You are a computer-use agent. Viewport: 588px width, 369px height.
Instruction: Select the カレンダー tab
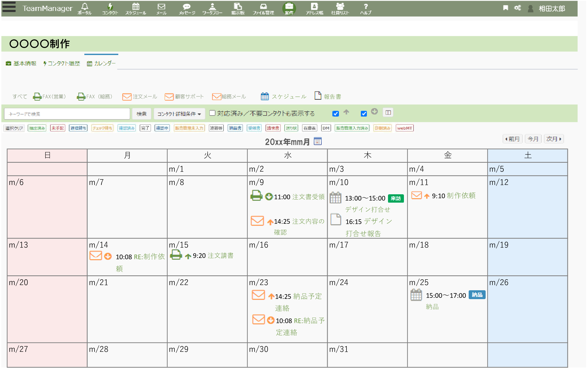click(x=101, y=63)
